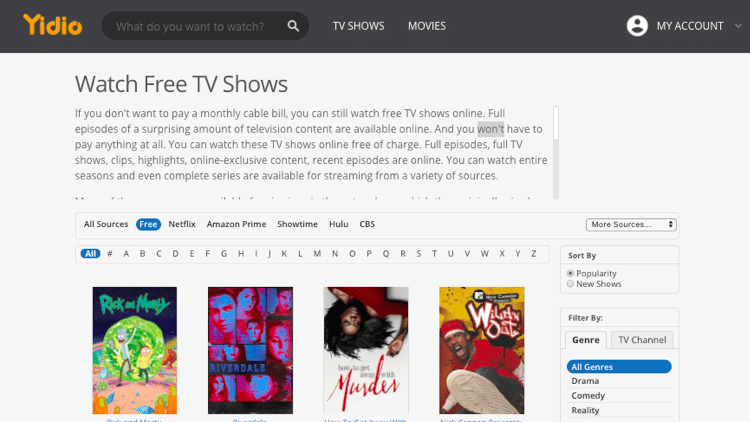Choose the Drama genre filter

(585, 381)
